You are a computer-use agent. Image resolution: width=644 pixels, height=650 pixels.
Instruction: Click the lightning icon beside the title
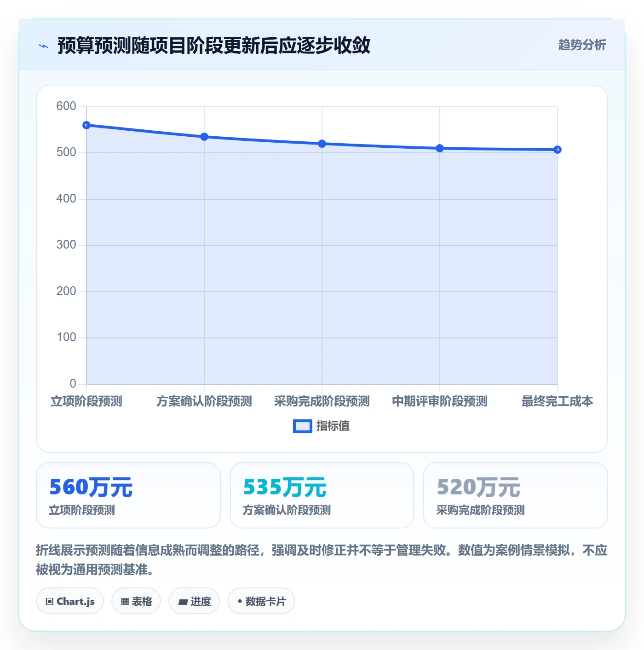click(44, 46)
